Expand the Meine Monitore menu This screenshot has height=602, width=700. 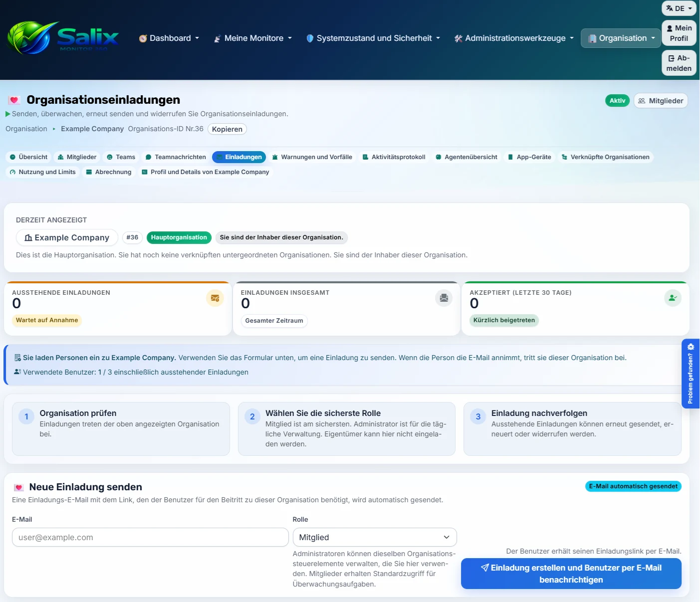tap(253, 38)
